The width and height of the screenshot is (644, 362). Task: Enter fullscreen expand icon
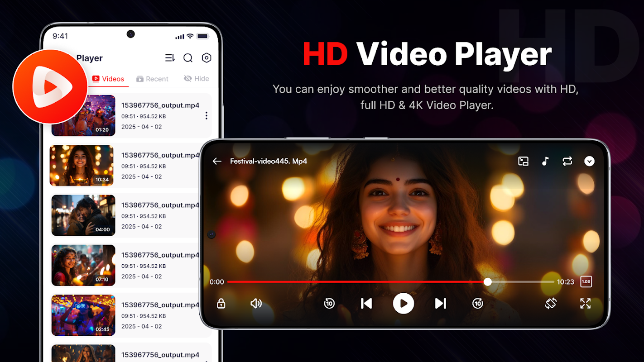[x=585, y=303]
